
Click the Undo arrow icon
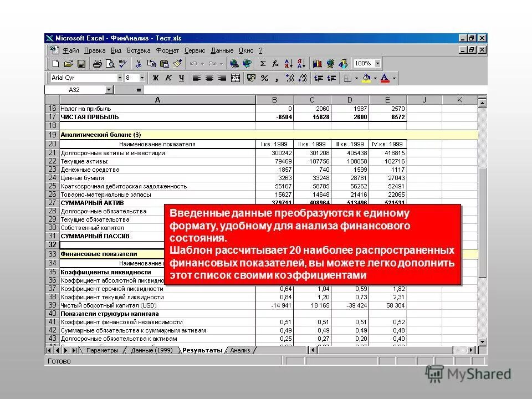(x=193, y=63)
